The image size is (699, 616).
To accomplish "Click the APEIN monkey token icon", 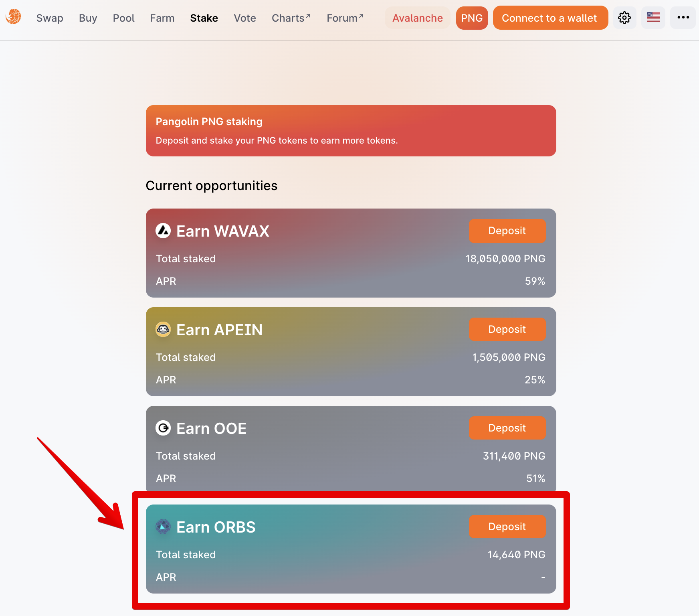I will click(x=163, y=329).
